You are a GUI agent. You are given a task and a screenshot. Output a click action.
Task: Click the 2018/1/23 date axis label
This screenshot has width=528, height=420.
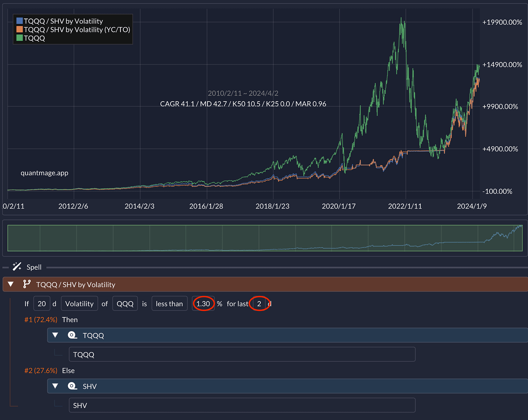click(x=272, y=206)
